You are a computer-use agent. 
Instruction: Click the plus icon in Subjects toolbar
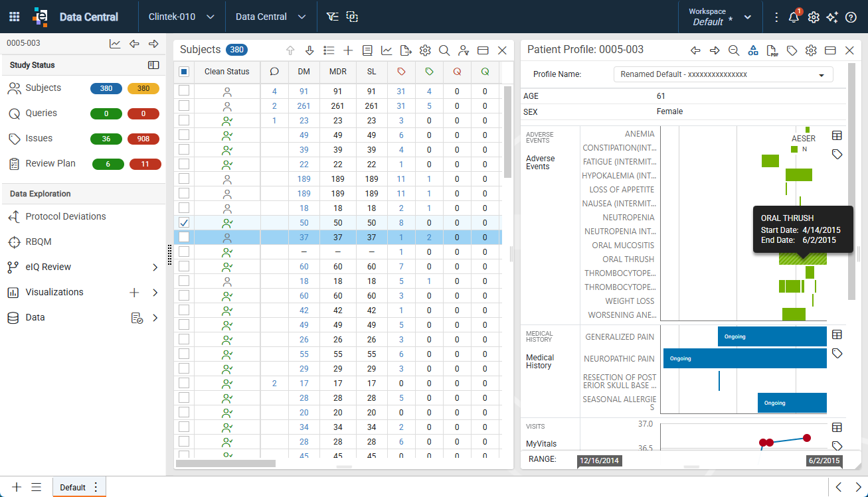pyautogui.click(x=348, y=50)
